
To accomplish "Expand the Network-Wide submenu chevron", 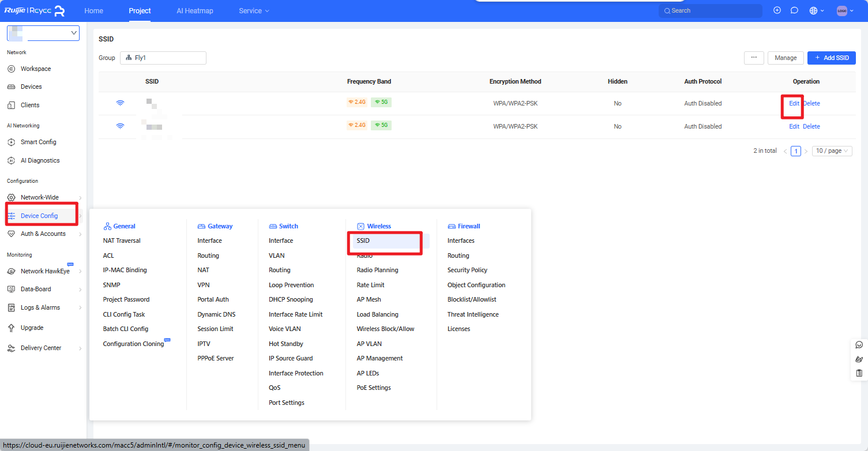I will coord(80,197).
